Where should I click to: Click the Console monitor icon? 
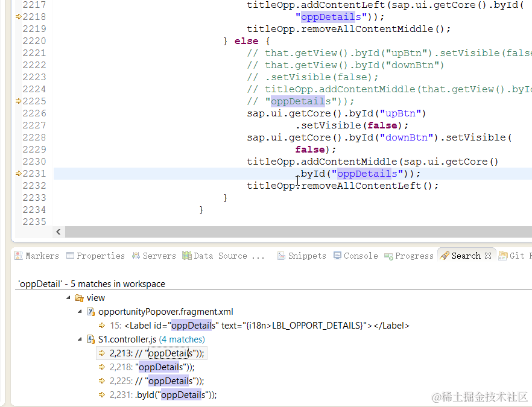coord(337,256)
